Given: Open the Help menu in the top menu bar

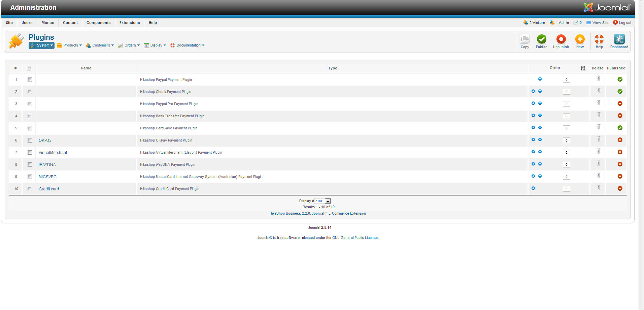Looking at the screenshot, I should tap(153, 23).
